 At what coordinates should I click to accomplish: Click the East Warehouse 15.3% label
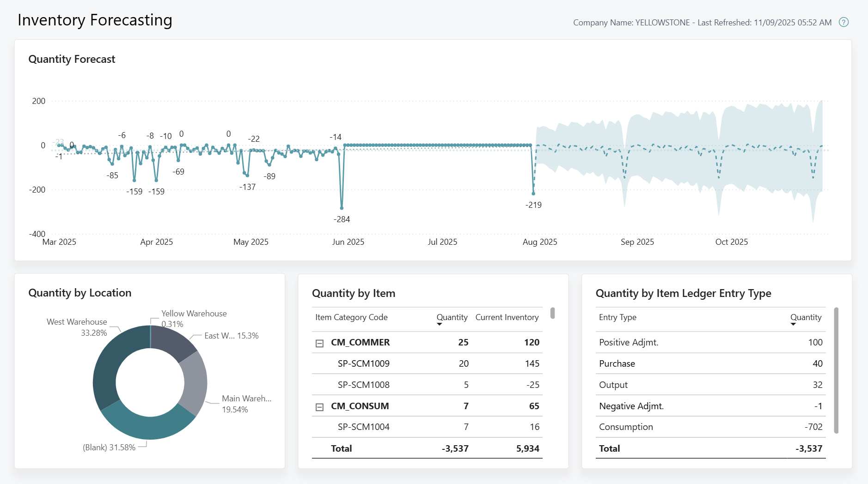(x=232, y=336)
